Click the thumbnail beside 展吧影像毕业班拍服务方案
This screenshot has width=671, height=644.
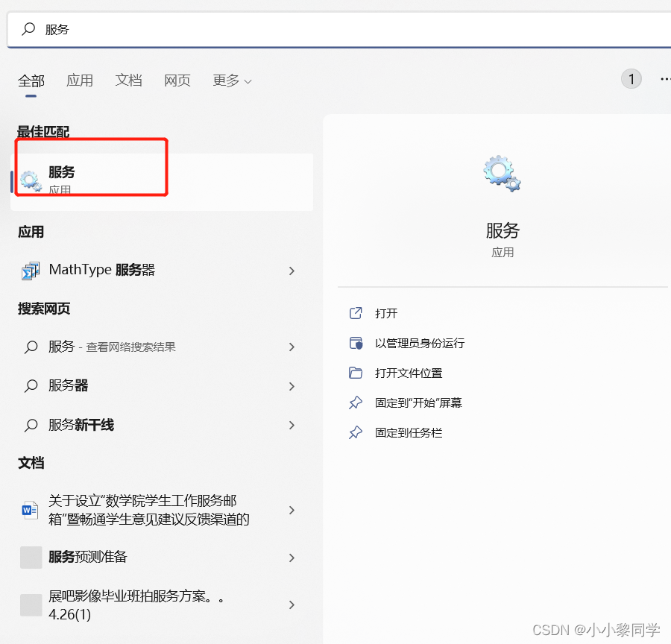31,604
